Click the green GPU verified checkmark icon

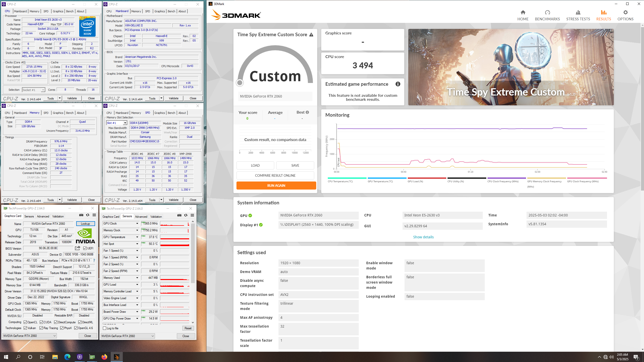pos(250,215)
